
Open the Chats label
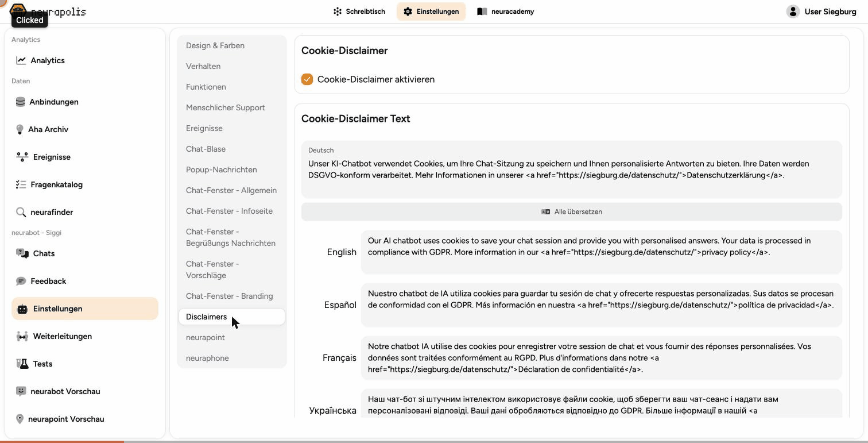[44, 253]
